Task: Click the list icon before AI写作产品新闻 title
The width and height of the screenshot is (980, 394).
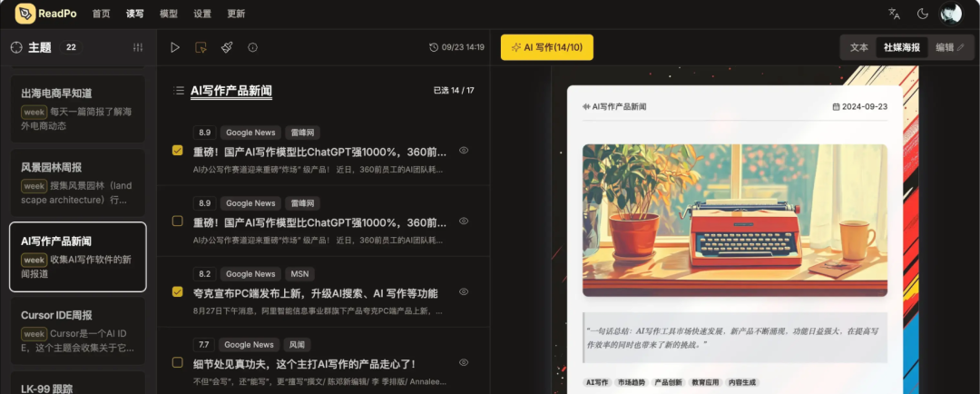Action: 179,91
